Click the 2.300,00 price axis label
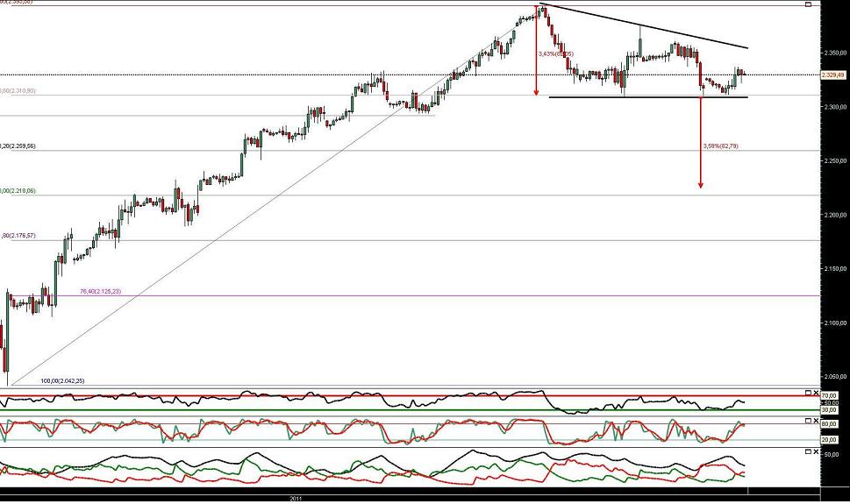The width and height of the screenshot is (850, 504). click(834, 107)
